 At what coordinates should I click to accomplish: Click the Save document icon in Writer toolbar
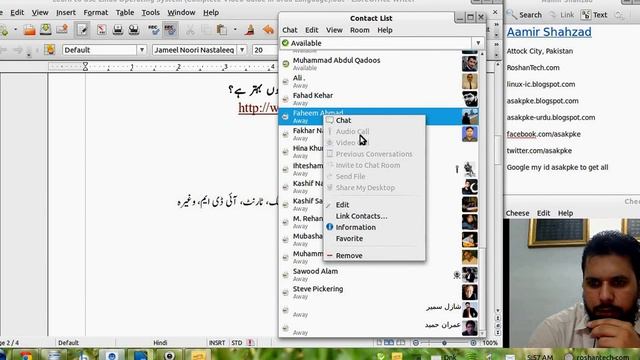[45, 29]
